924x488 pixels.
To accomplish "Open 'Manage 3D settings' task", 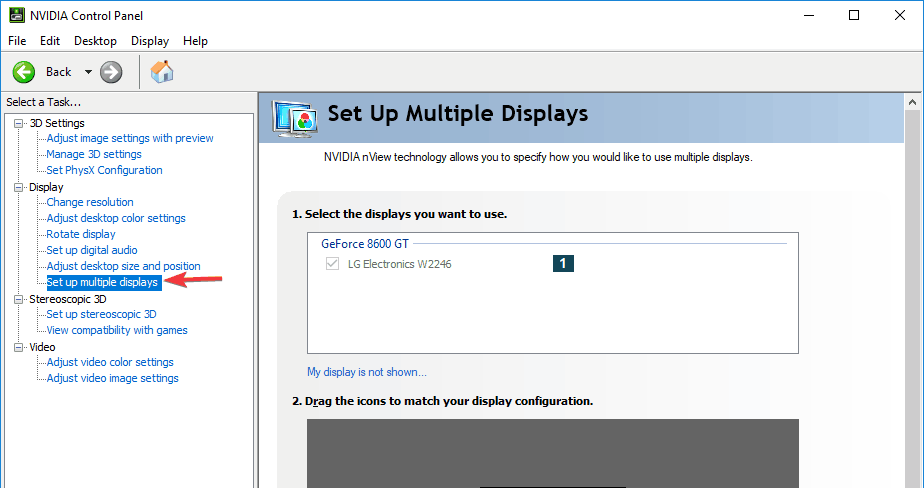I will click(94, 154).
